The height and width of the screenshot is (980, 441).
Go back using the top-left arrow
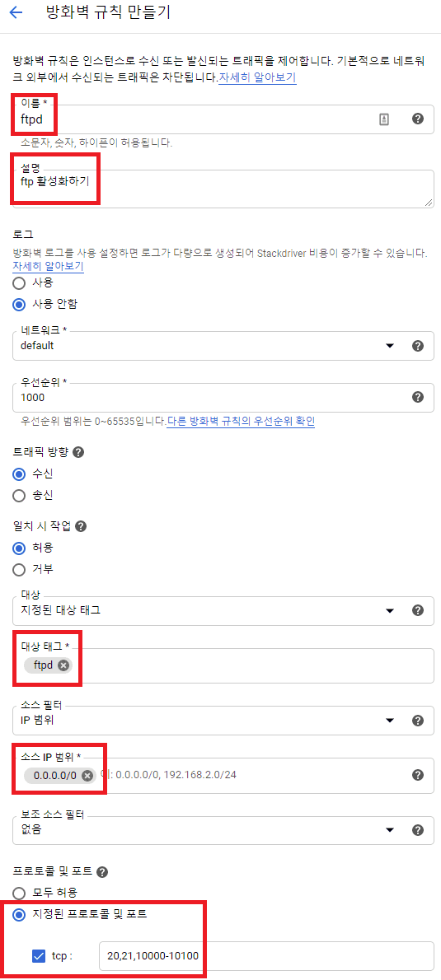point(16,12)
